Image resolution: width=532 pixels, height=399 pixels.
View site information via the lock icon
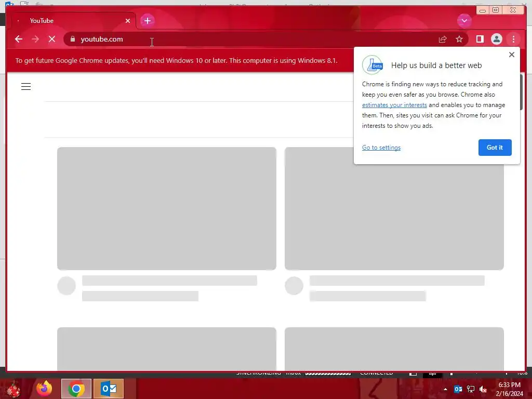[73, 39]
